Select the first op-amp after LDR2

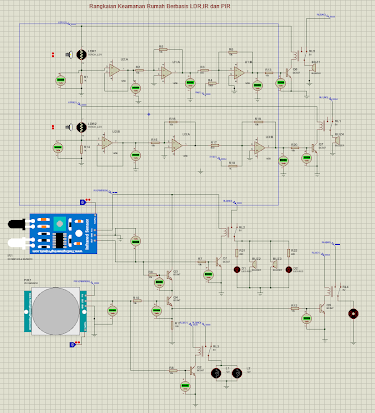107,143
